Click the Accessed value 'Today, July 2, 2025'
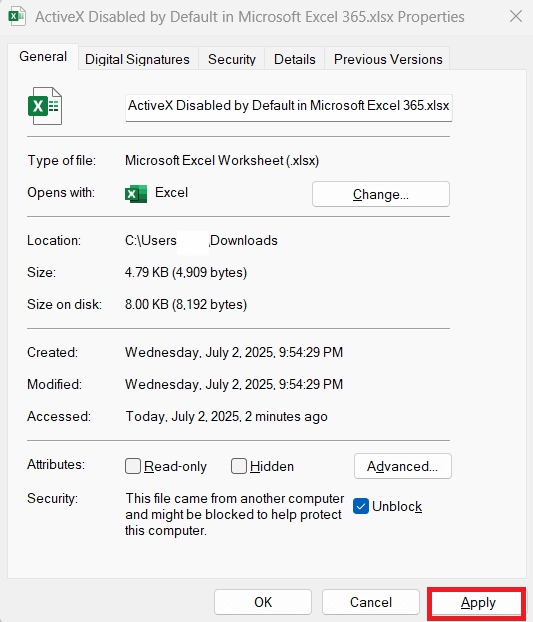The image size is (533, 622). click(x=226, y=417)
